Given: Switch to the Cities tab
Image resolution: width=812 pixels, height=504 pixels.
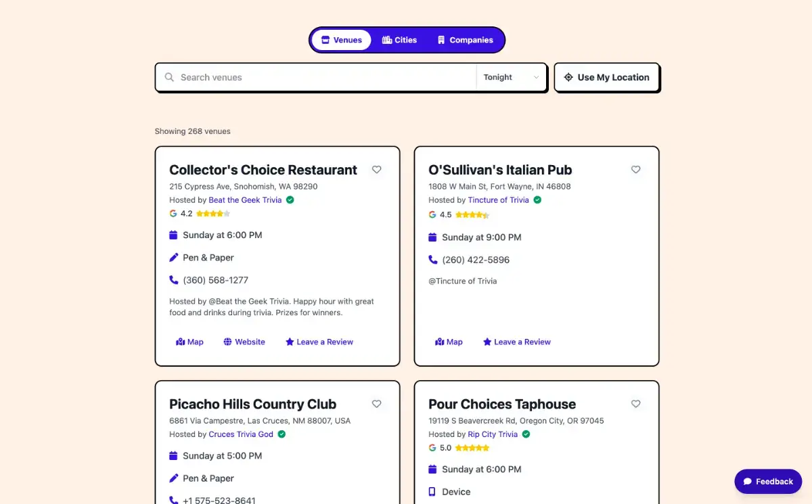Looking at the screenshot, I should (x=399, y=40).
